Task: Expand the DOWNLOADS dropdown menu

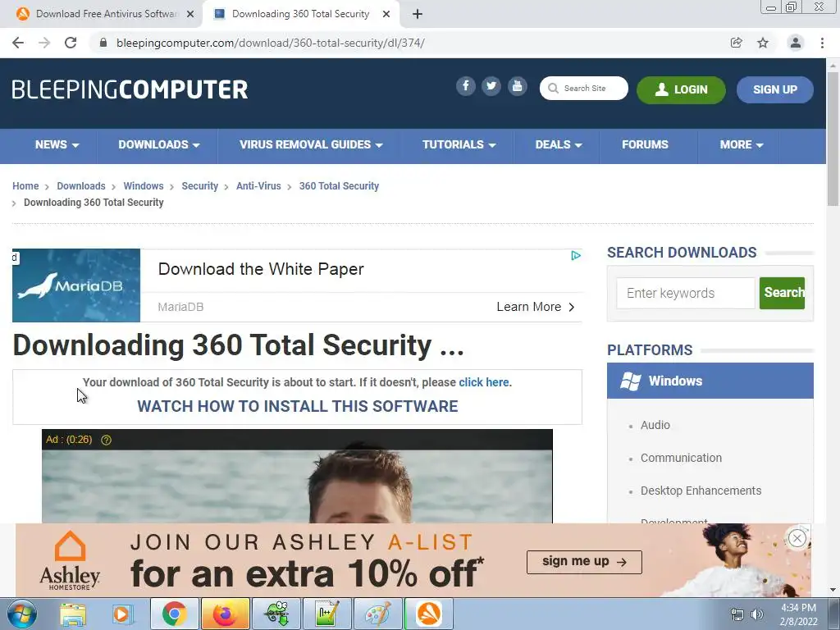Action: pos(158,144)
